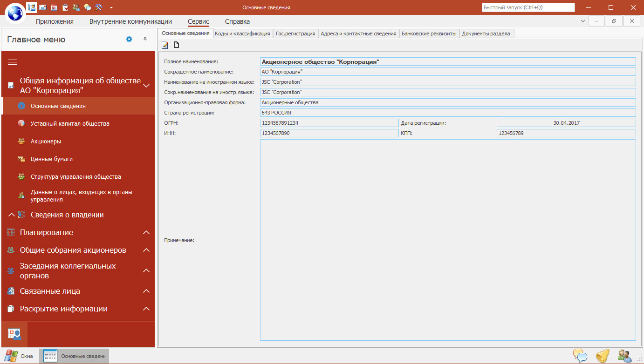Expand Общие собрания акционеров section
Screen dimensions: 644x364
pyautogui.click(x=146, y=250)
